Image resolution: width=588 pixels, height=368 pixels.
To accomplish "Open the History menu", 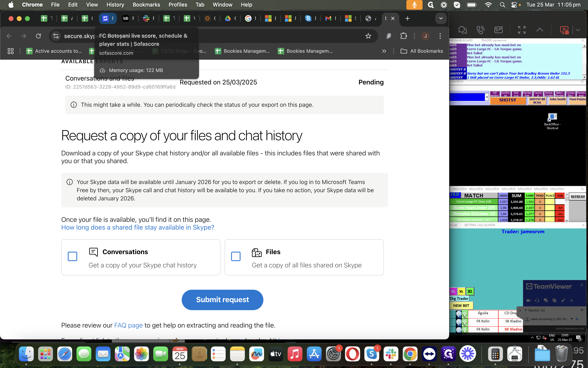I will pos(115,5).
